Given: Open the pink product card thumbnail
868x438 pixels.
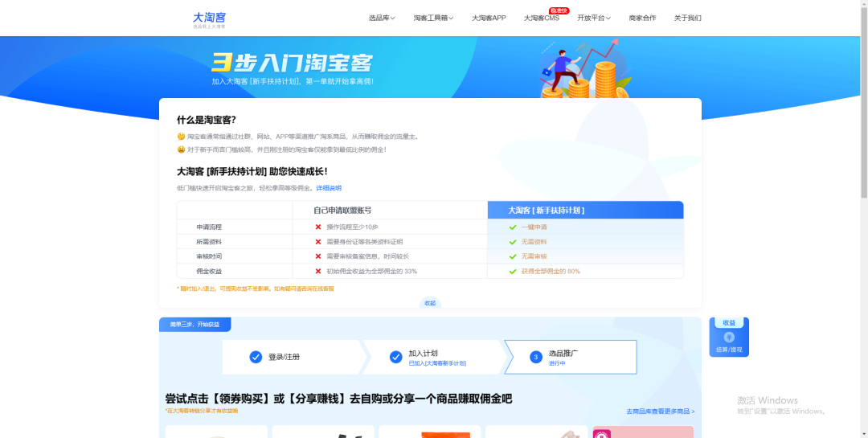Looking at the screenshot, I should (643, 432).
